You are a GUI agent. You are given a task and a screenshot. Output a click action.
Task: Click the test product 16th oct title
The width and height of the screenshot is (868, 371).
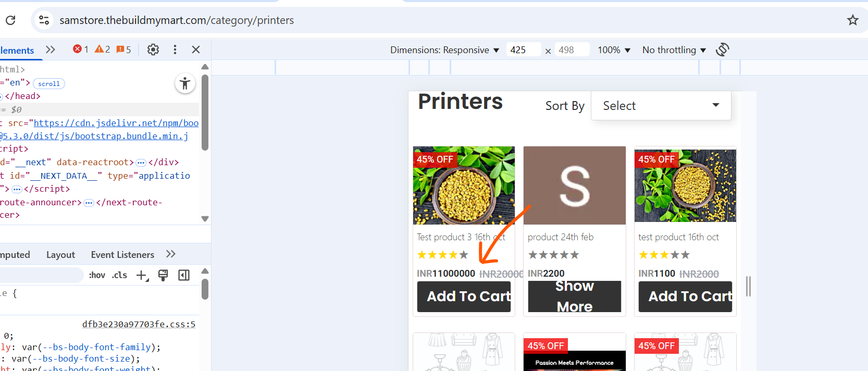(x=678, y=237)
